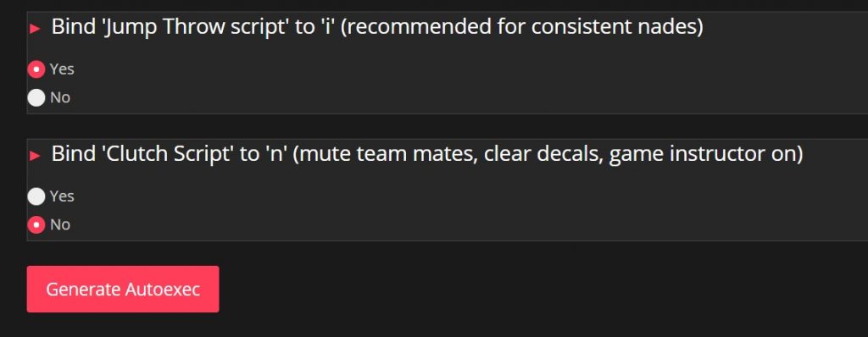Click the 'Autoexec' word on the red button
The image size is (868, 337).
click(162, 290)
